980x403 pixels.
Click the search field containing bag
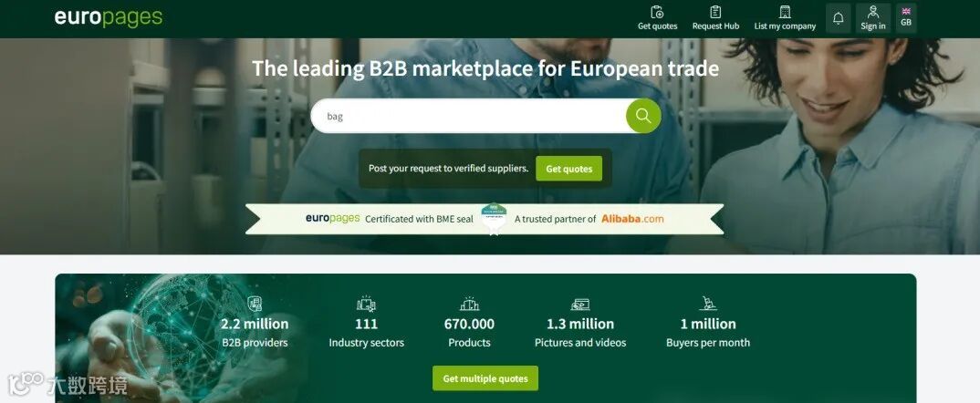click(x=469, y=116)
